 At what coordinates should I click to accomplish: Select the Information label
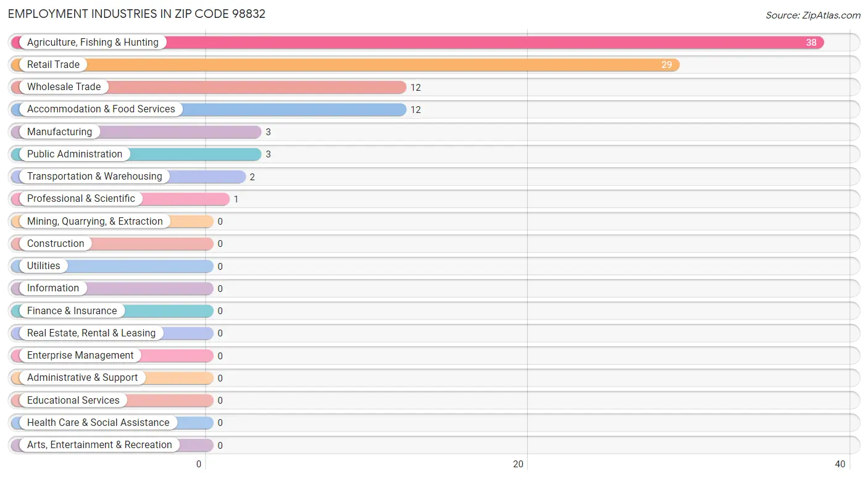53,288
